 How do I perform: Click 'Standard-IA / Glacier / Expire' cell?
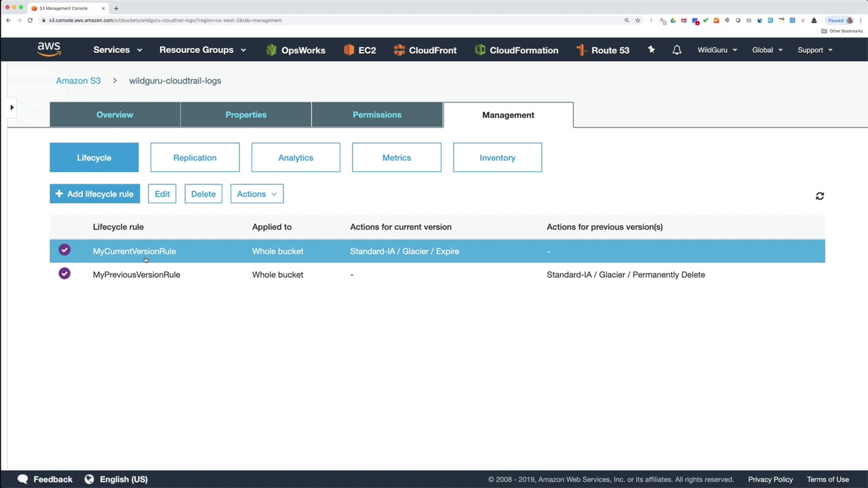click(405, 251)
